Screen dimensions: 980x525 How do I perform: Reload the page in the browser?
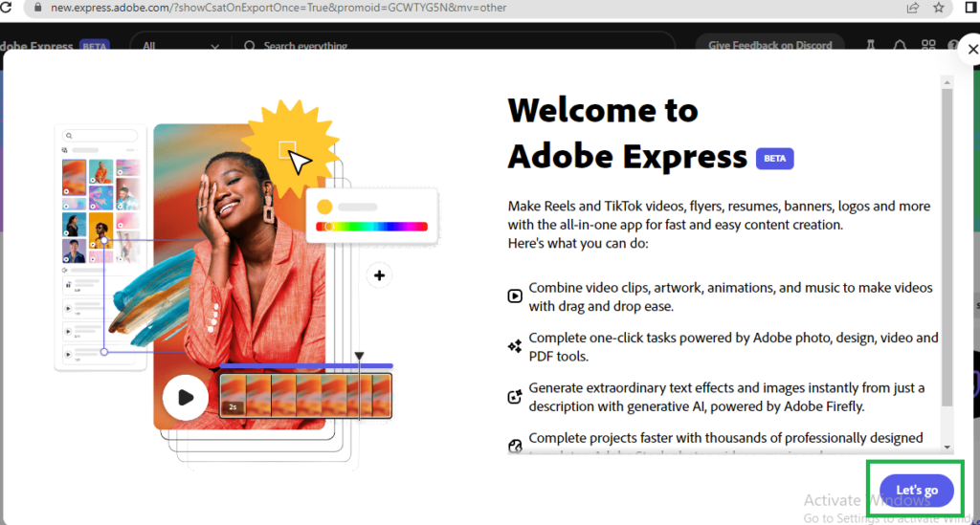tap(6, 8)
